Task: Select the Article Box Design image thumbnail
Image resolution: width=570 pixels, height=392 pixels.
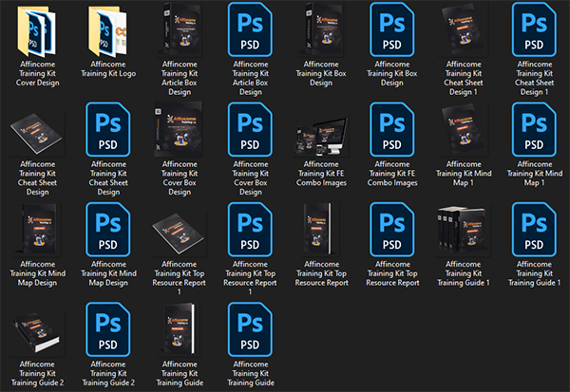Action: [x=179, y=29]
